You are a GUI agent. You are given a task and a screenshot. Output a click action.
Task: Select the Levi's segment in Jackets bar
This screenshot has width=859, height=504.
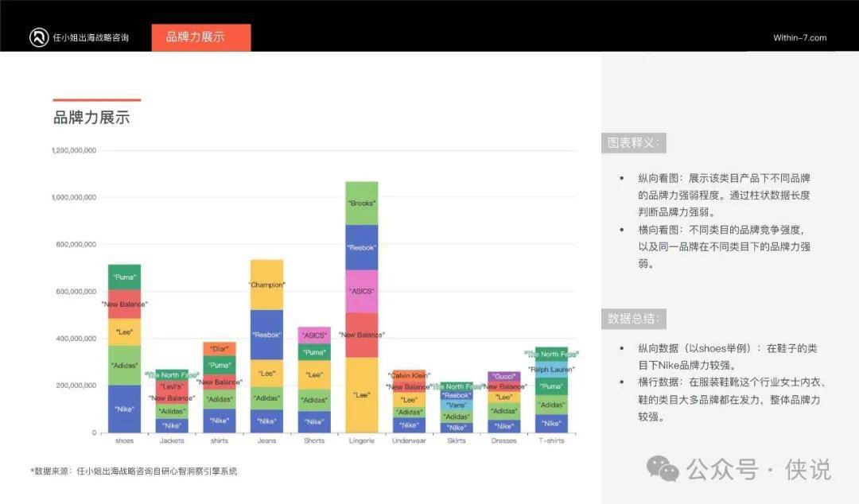pos(172,387)
